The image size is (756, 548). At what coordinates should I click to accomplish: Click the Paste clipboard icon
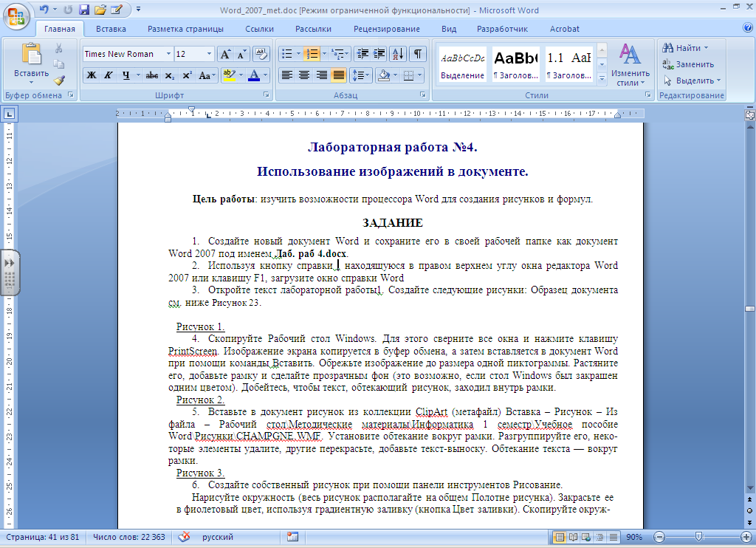click(x=31, y=54)
